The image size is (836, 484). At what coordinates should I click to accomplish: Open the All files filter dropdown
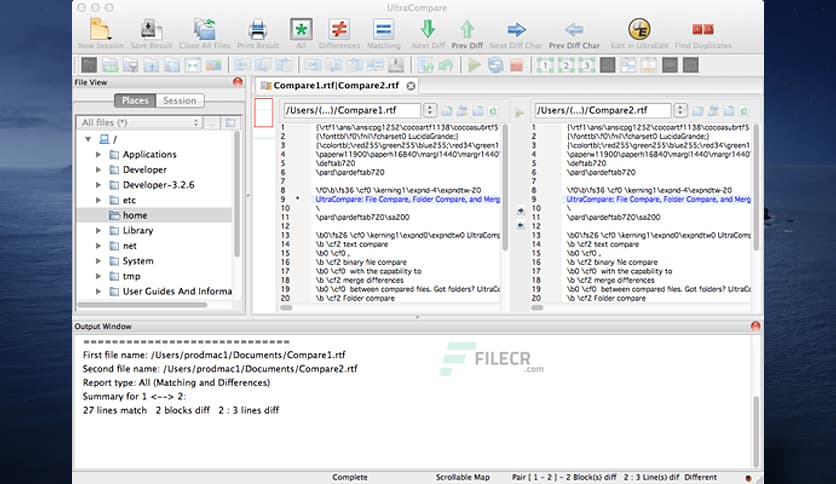click(x=140, y=122)
